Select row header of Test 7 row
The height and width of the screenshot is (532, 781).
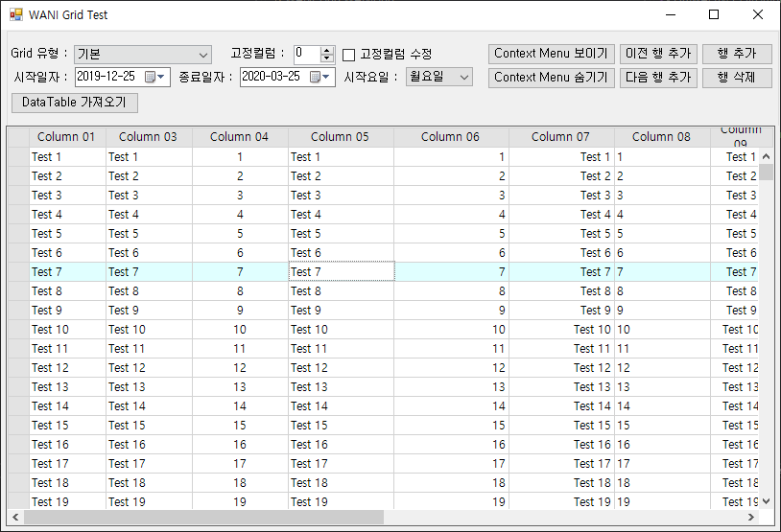coord(18,271)
